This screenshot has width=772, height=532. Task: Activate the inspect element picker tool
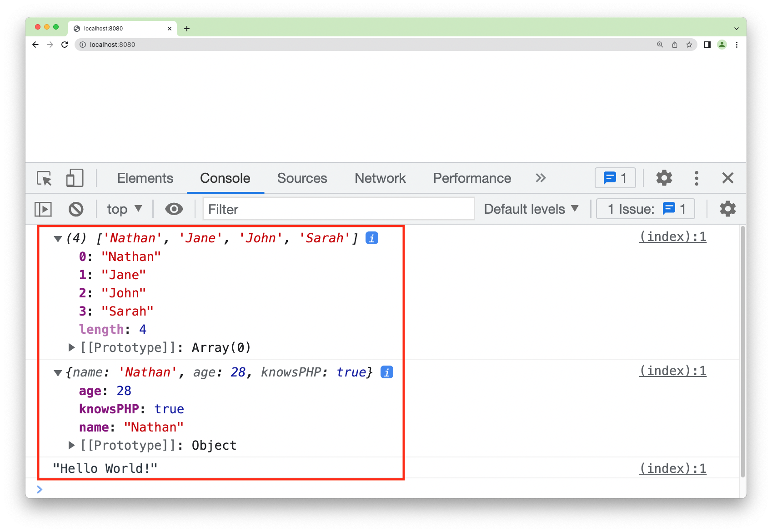tap(43, 178)
